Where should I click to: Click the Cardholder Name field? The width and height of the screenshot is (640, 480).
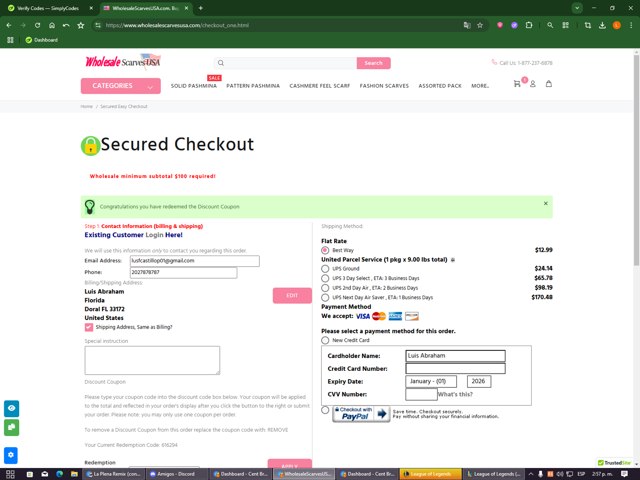[x=456, y=356]
